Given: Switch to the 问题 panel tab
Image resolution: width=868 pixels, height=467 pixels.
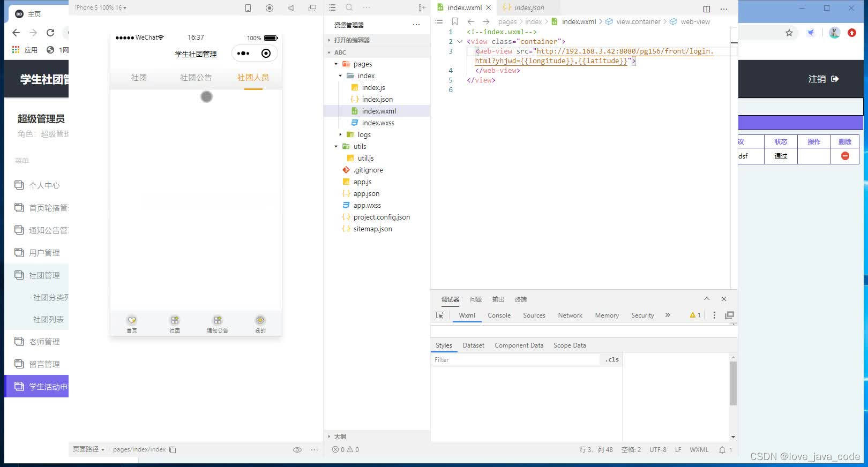Looking at the screenshot, I should point(476,299).
